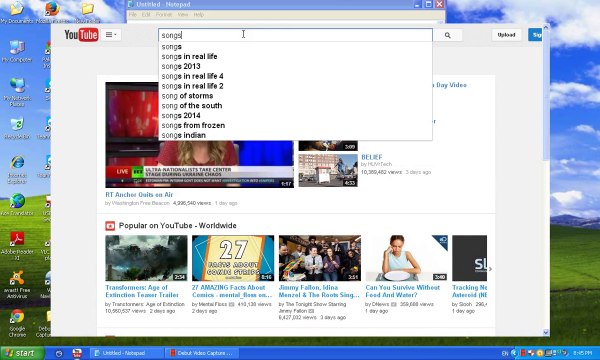
Task: Click the EN language indicator in system tray
Action: click(x=505, y=353)
